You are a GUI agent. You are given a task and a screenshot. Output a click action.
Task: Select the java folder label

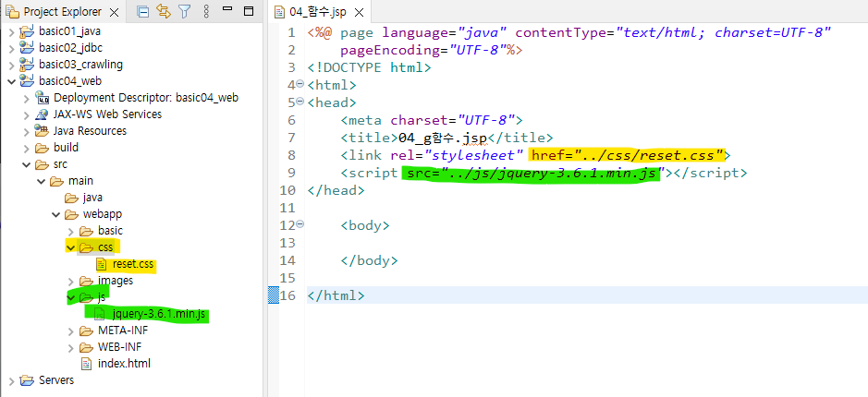click(x=93, y=198)
